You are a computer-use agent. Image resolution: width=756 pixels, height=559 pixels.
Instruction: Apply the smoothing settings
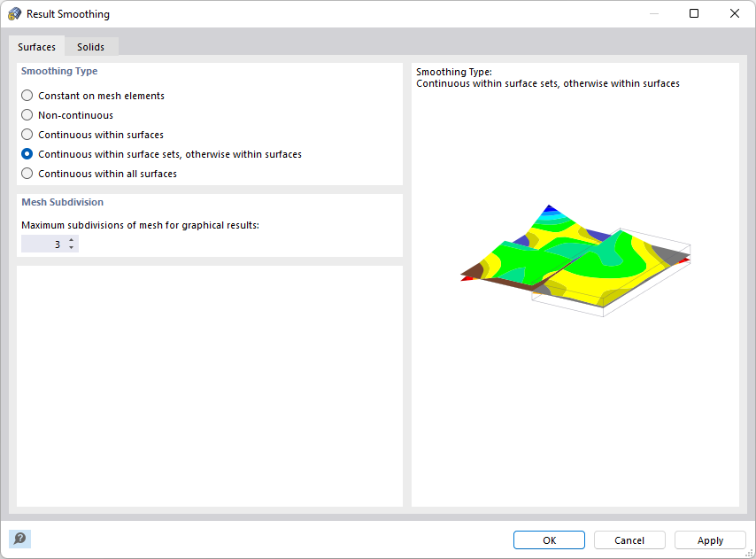coord(710,540)
